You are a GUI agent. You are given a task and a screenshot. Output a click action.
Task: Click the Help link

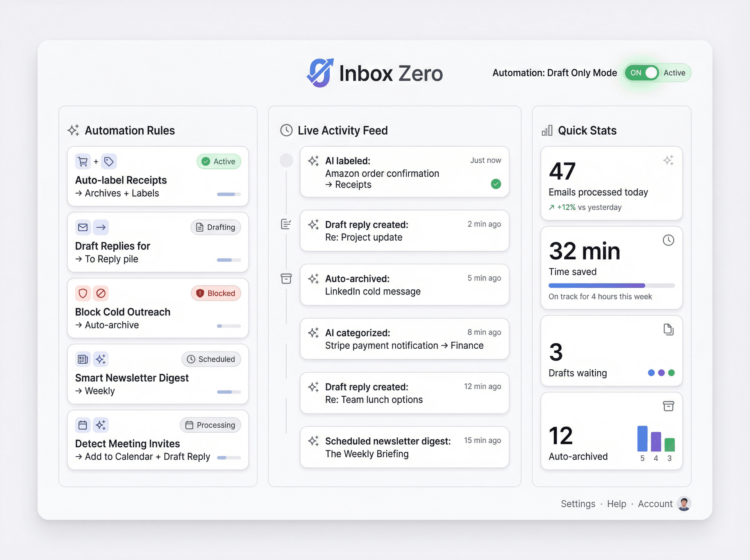(x=616, y=504)
